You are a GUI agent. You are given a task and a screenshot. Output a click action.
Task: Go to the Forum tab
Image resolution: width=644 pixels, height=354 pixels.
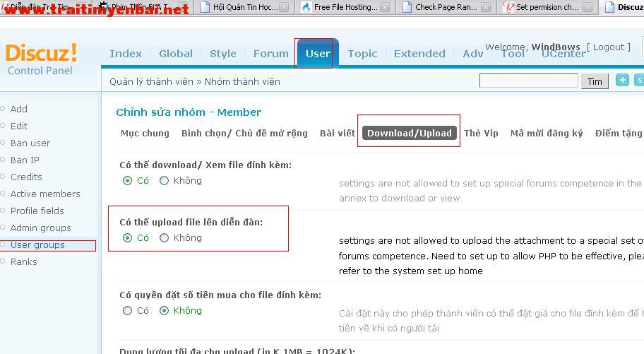[x=270, y=54]
